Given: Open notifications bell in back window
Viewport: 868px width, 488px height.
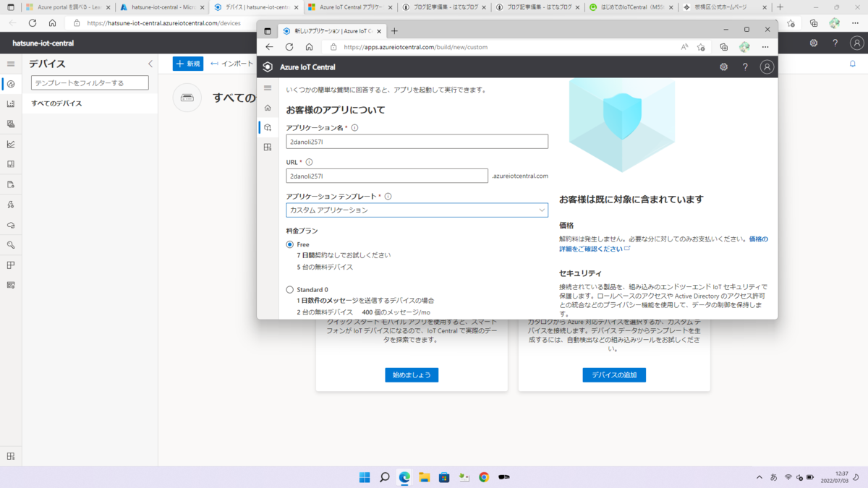Looking at the screenshot, I should pos(853,64).
